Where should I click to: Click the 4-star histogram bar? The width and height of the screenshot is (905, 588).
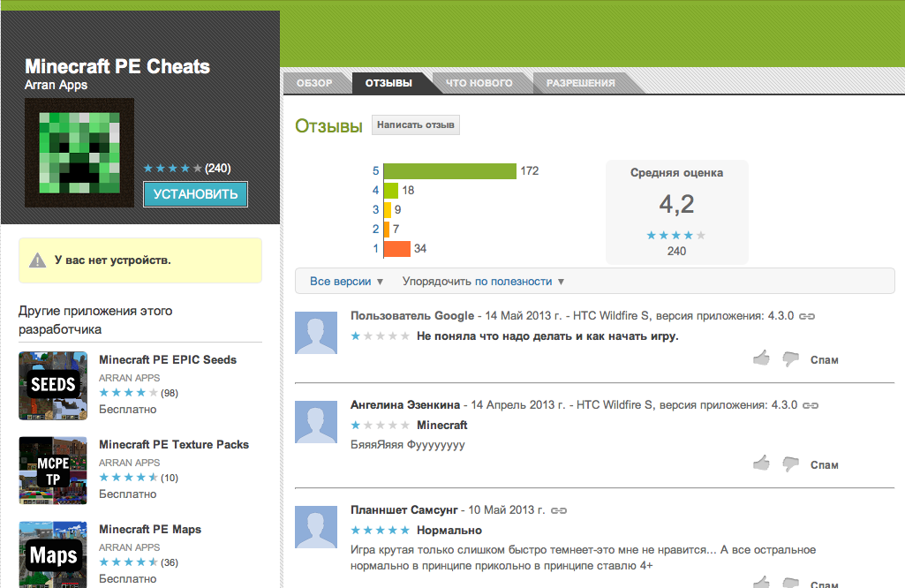click(391, 191)
